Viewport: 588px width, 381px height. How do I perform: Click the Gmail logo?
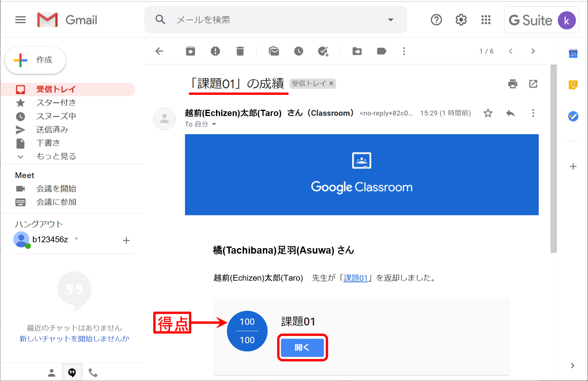tap(67, 20)
